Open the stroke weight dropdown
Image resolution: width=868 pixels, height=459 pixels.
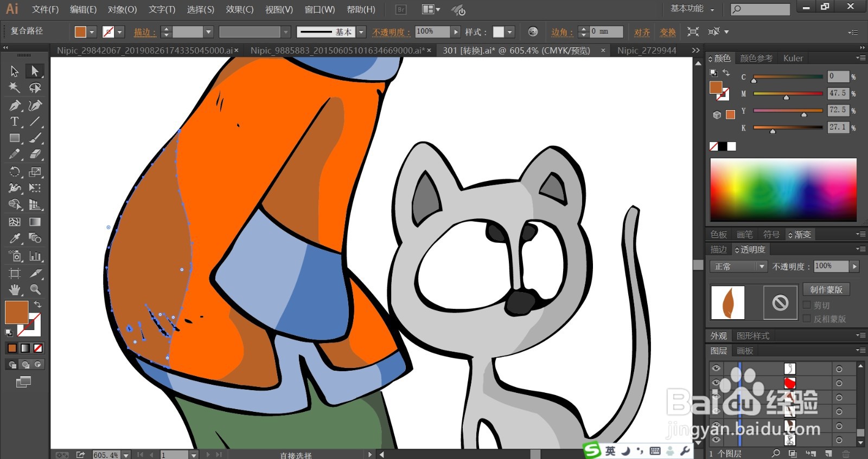[x=208, y=32]
